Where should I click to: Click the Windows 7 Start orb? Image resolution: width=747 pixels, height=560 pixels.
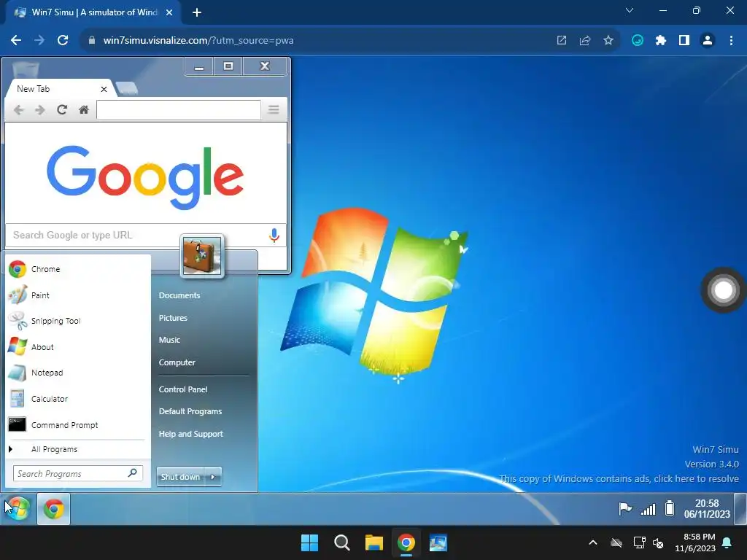pyautogui.click(x=18, y=508)
